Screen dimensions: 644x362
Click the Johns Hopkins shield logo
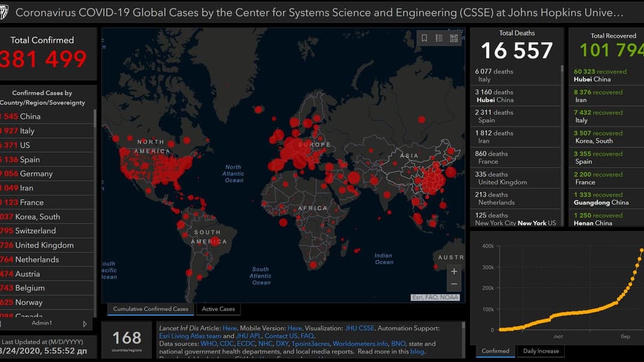[x=4, y=13]
